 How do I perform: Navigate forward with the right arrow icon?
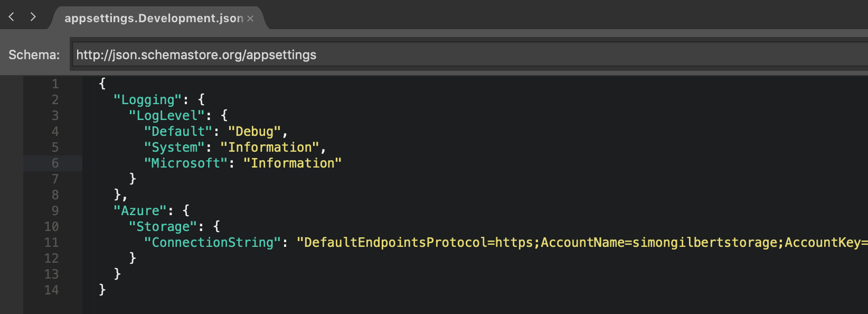click(33, 17)
